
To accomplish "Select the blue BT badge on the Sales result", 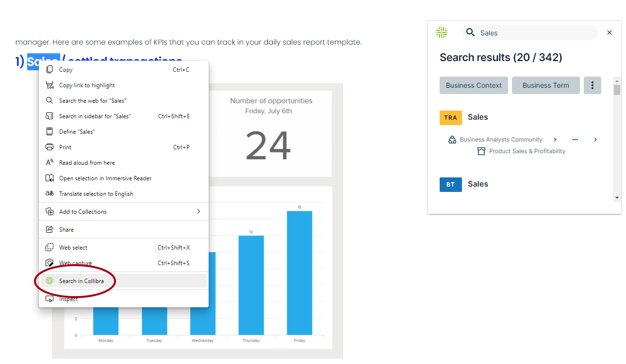I will coord(450,184).
